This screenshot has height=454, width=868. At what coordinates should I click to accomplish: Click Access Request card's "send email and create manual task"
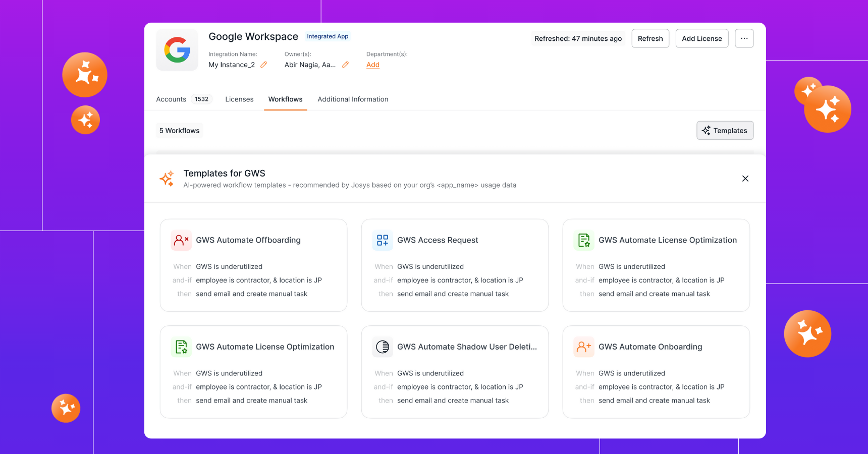(453, 294)
